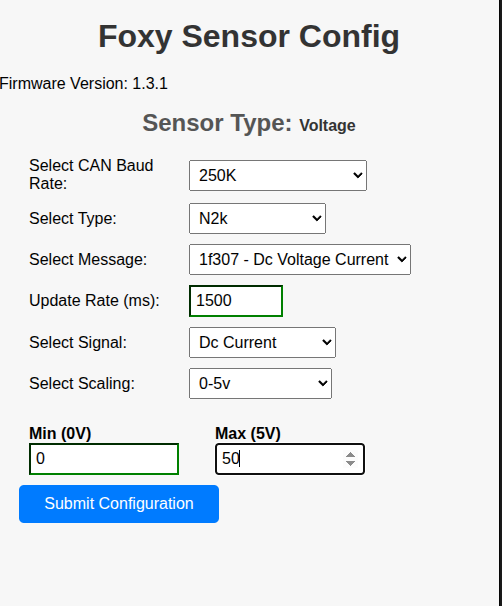The width and height of the screenshot is (502, 606).
Task: Increase Max value with the up stepper arrow
Action: [x=351, y=455]
